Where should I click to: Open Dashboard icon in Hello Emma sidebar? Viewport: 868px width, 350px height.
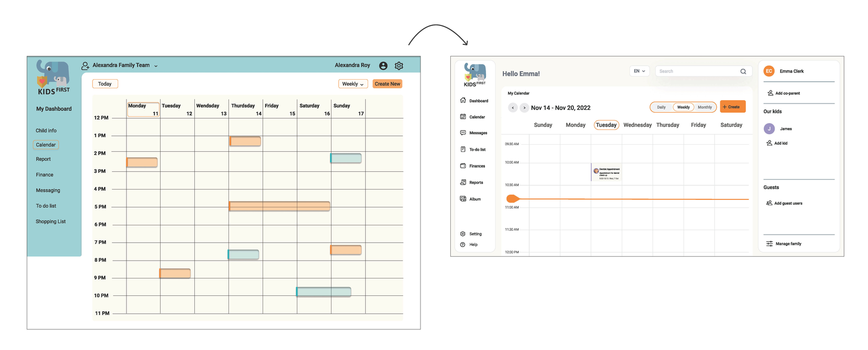click(x=463, y=100)
